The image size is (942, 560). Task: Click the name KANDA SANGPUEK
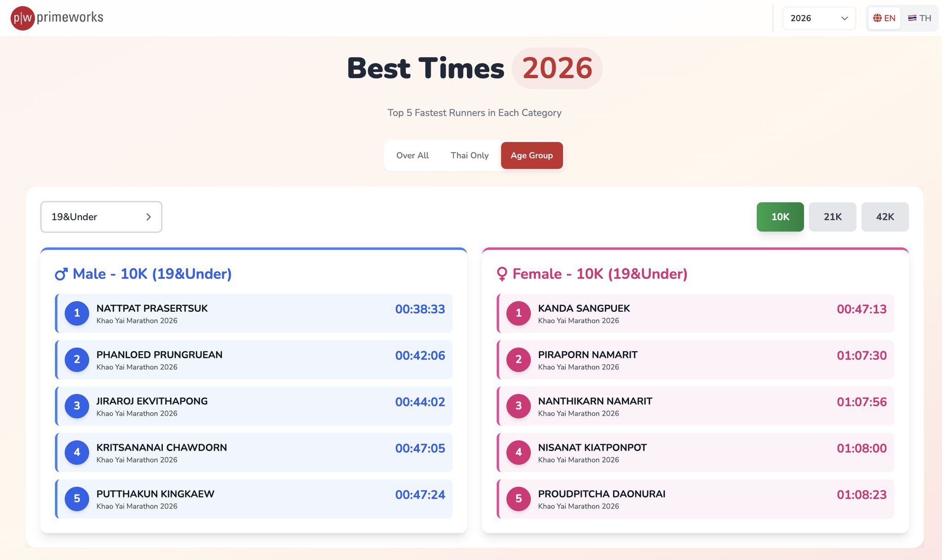584,309
